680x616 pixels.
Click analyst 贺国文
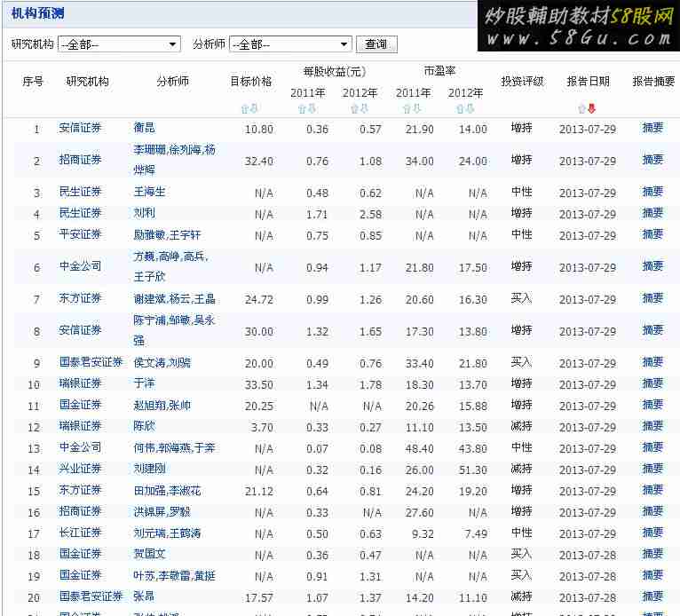coord(150,554)
